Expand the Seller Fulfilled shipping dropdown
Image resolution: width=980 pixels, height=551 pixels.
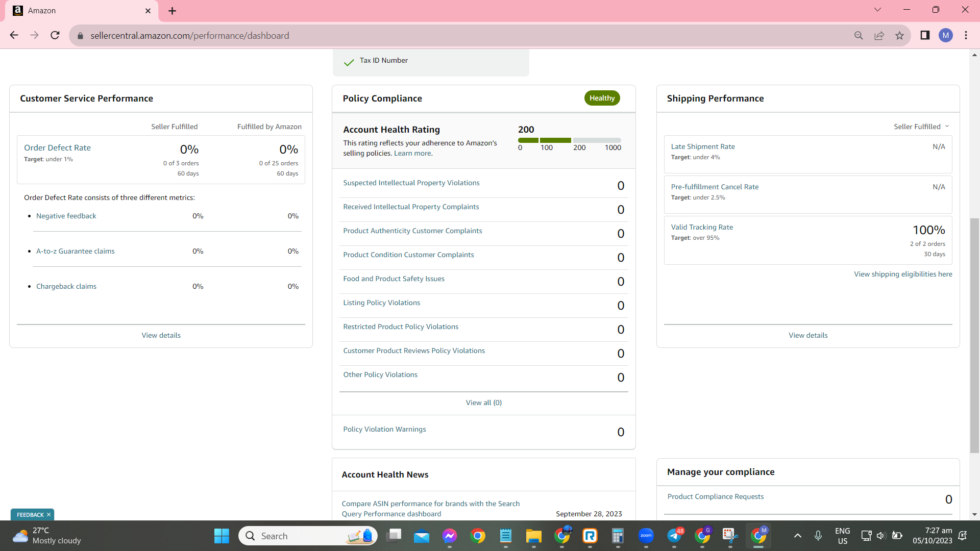tap(921, 127)
